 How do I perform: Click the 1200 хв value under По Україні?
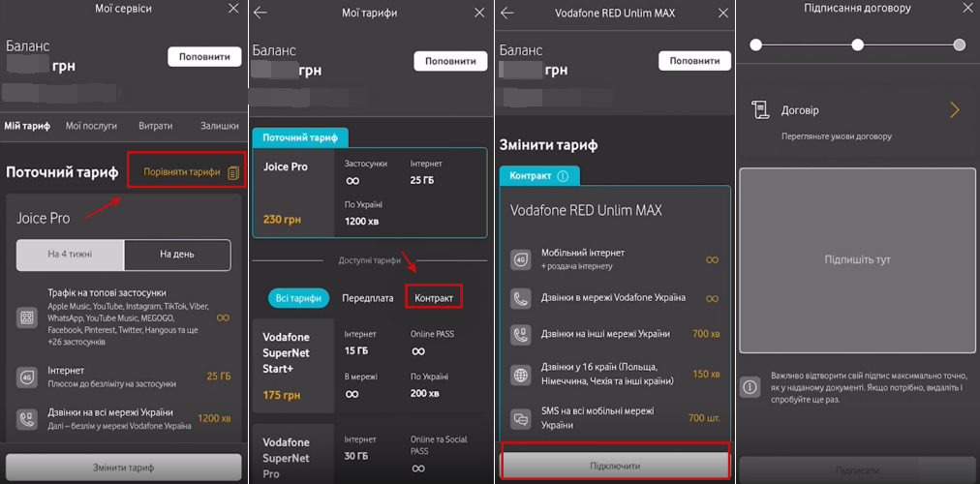pyautogui.click(x=362, y=221)
